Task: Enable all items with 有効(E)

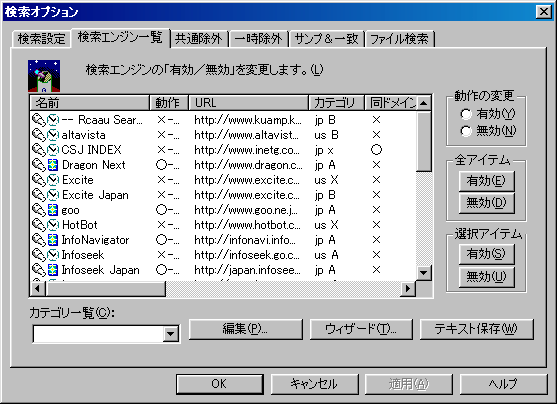Action: 486,181
